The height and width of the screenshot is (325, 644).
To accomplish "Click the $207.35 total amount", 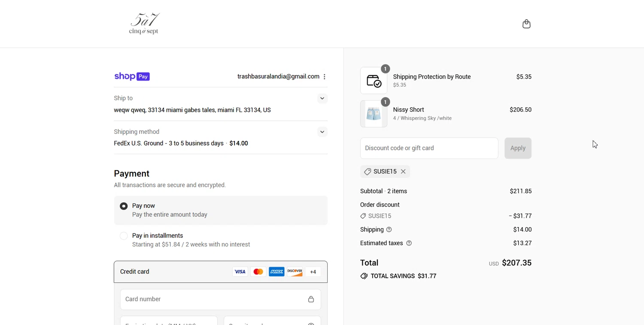I will point(516,263).
